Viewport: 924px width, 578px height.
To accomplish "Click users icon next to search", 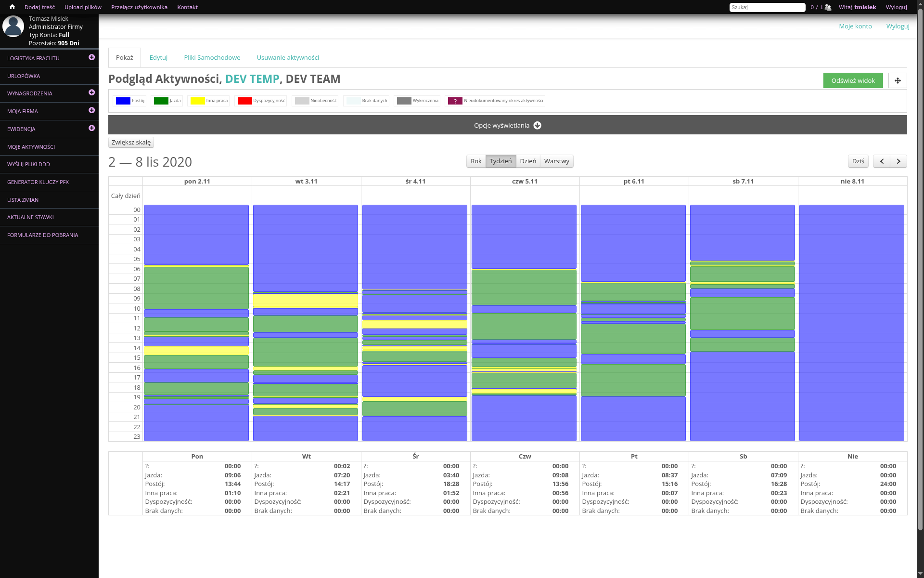I will [x=828, y=7].
